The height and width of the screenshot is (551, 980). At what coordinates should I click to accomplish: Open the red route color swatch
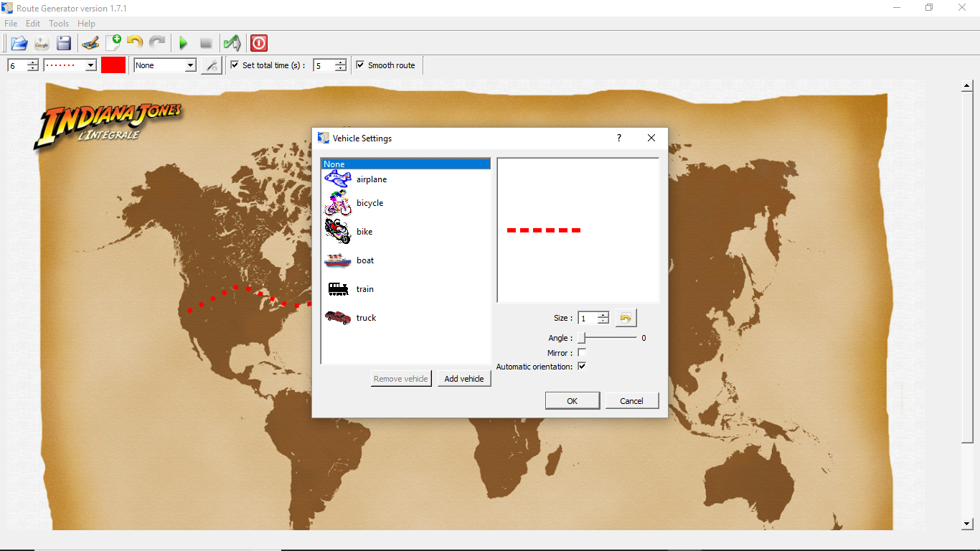pos(113,65)
